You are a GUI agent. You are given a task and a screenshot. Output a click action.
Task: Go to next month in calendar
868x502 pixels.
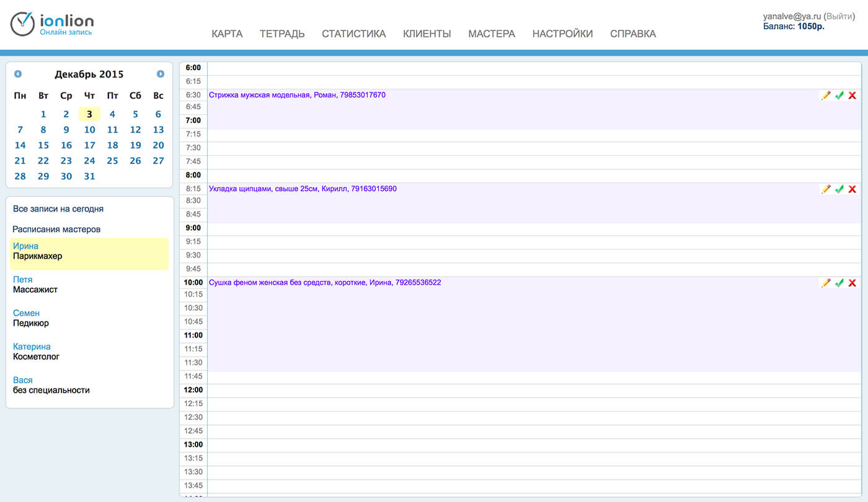point(161,74)
